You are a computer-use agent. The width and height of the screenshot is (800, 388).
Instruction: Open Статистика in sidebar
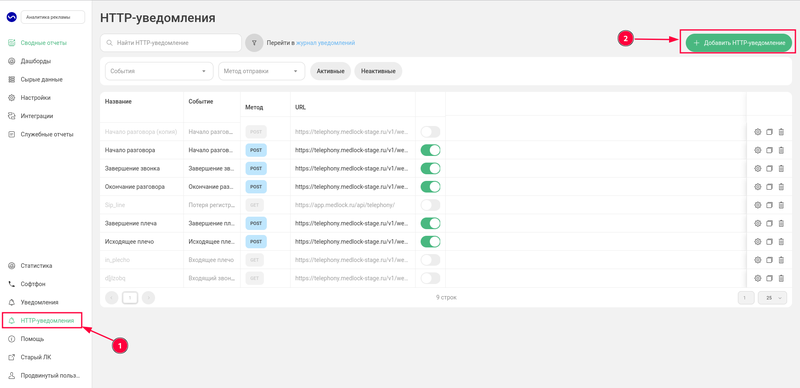pos(36,265)
